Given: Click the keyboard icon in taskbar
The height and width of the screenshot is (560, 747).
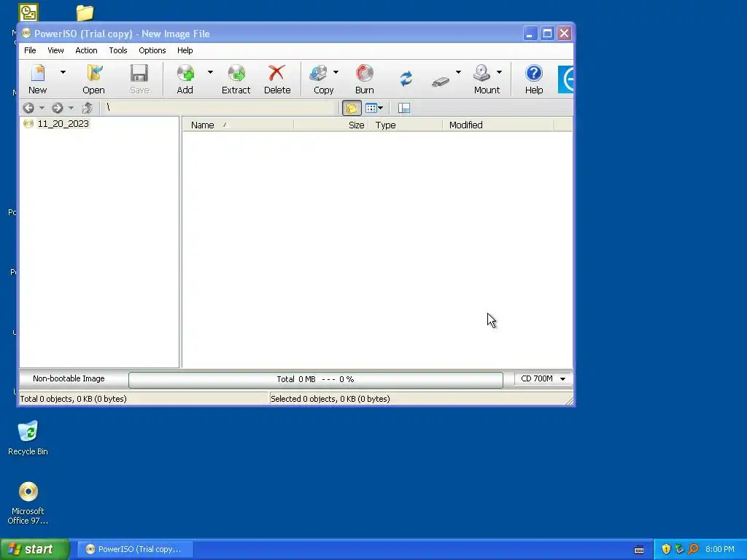Looking at the screenshot, I should pyautogui.click(x=639, y=550).
